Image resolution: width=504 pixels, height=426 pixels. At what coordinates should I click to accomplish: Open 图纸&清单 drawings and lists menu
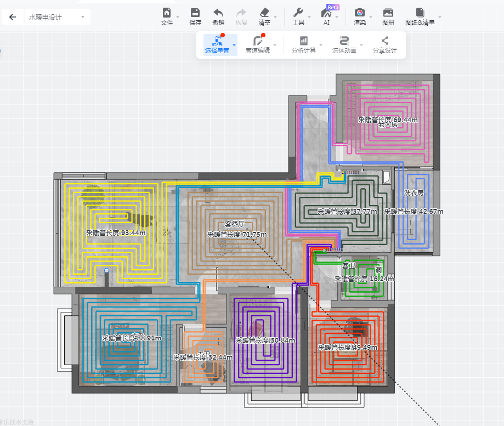pos(420,16)
